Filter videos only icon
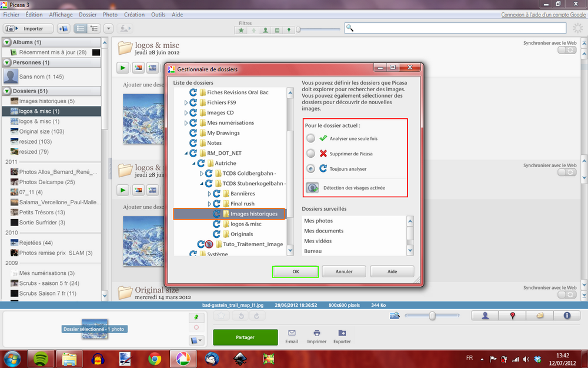This screenshot has height=368, width=588. pos(277,31)
